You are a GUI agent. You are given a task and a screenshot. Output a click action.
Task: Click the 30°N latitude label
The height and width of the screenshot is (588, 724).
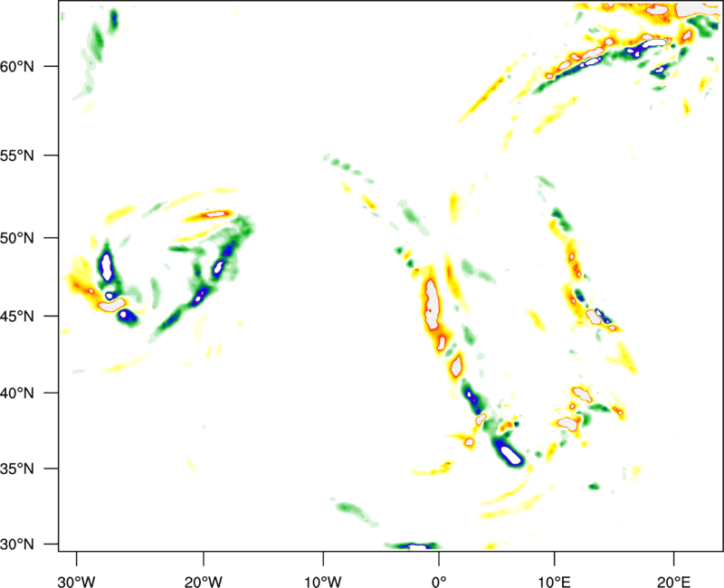coord(17,545)
